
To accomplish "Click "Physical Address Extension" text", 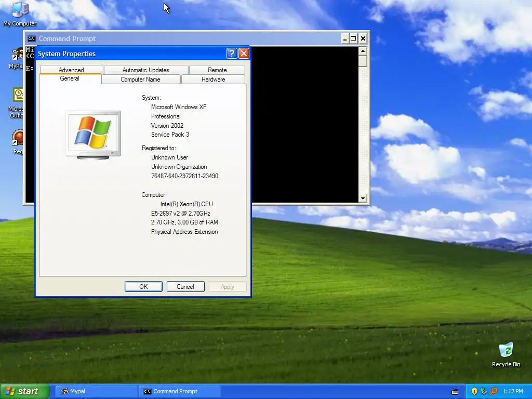I will pyautogui.click(x=184, y=232).
